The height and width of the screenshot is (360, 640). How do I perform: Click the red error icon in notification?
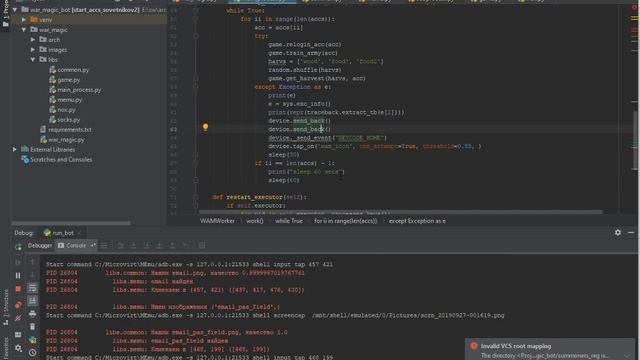coord(474,346)
